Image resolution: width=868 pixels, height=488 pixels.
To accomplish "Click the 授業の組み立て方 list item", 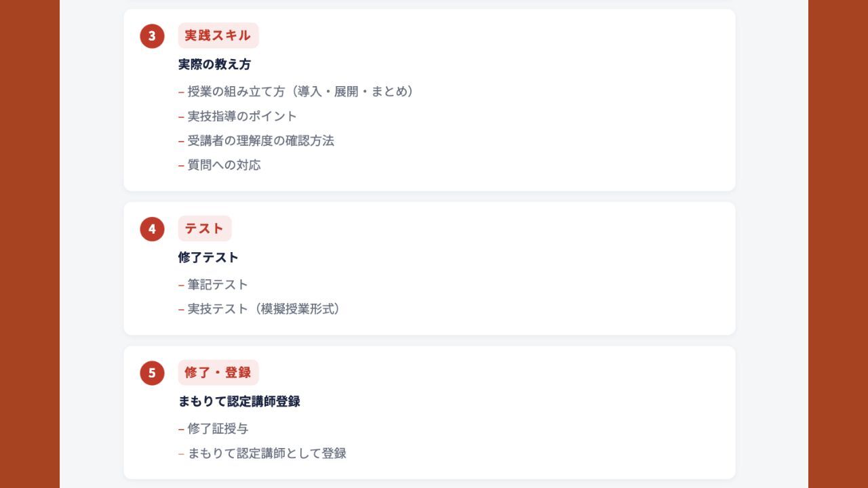I will 300,91.
